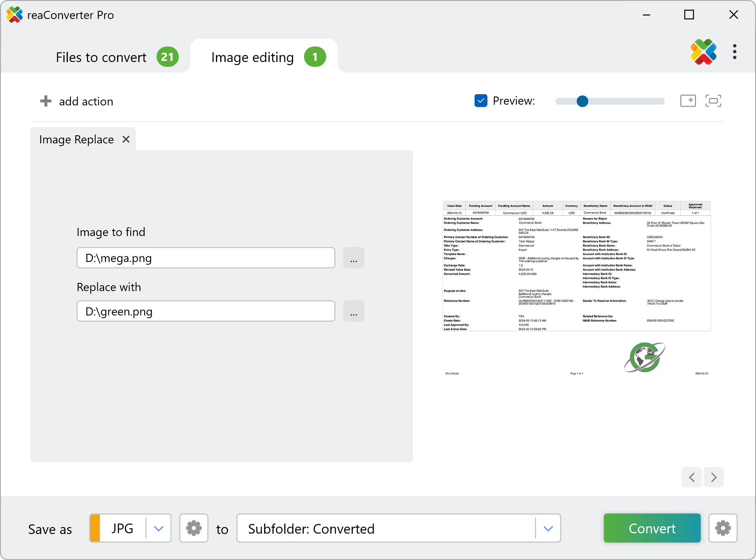Click the fit-to-window preview icon

pyautogui.click(x=713, y=101)
